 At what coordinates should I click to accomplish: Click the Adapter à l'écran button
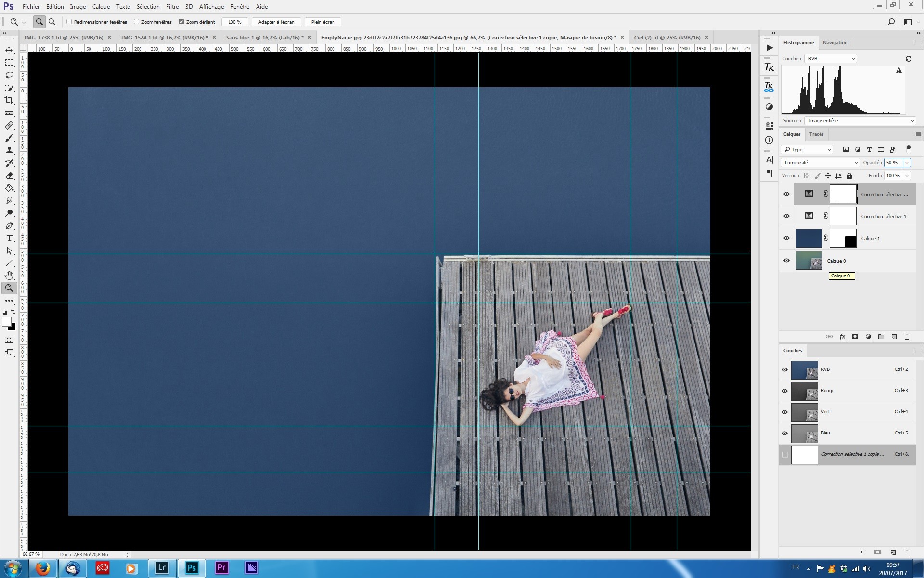pos(276,22)
